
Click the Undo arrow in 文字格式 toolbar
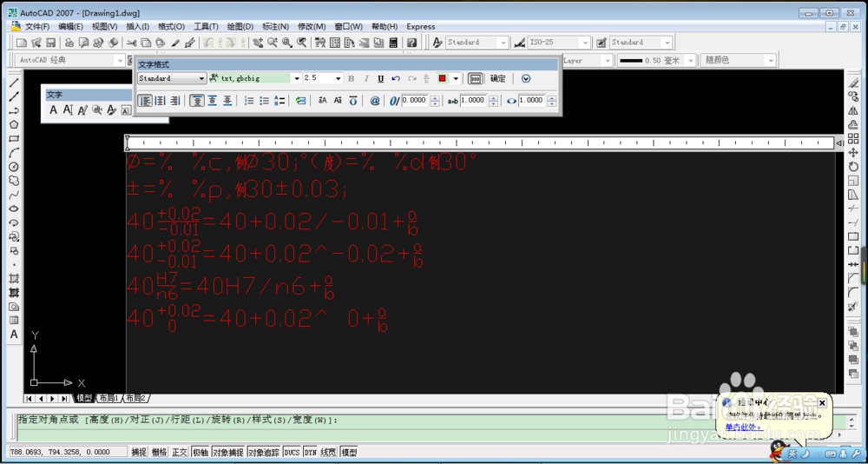(396, 79)
